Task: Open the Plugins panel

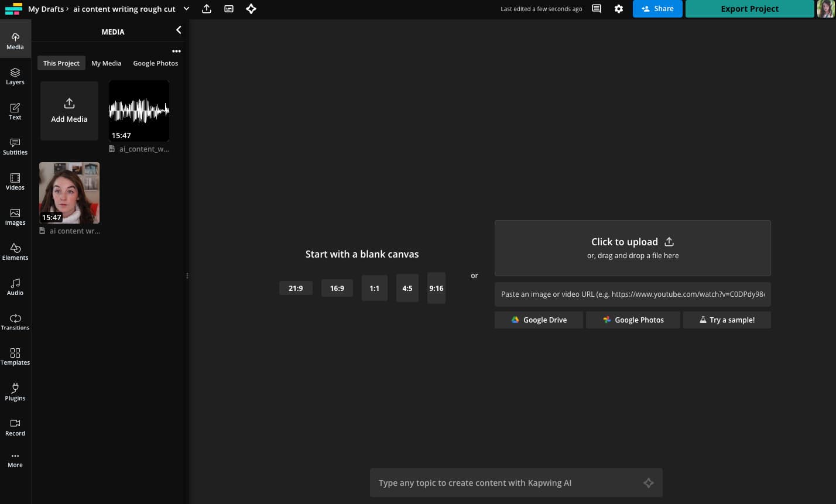Action: coord(15,392)
